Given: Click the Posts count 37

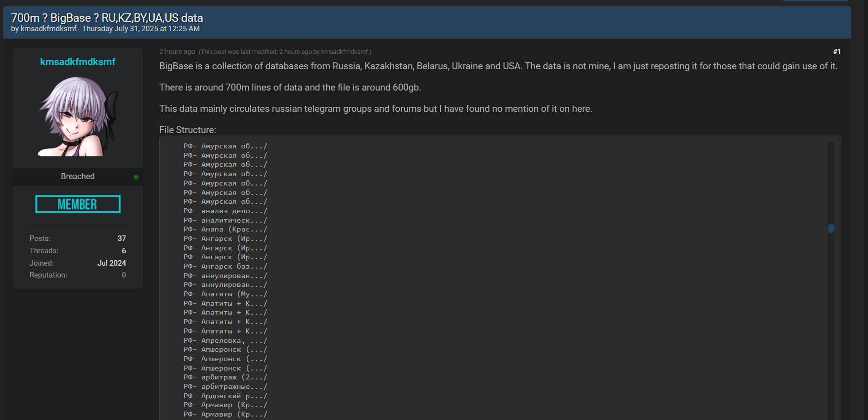Looking at the screenshot, I should tap(122, 238).
